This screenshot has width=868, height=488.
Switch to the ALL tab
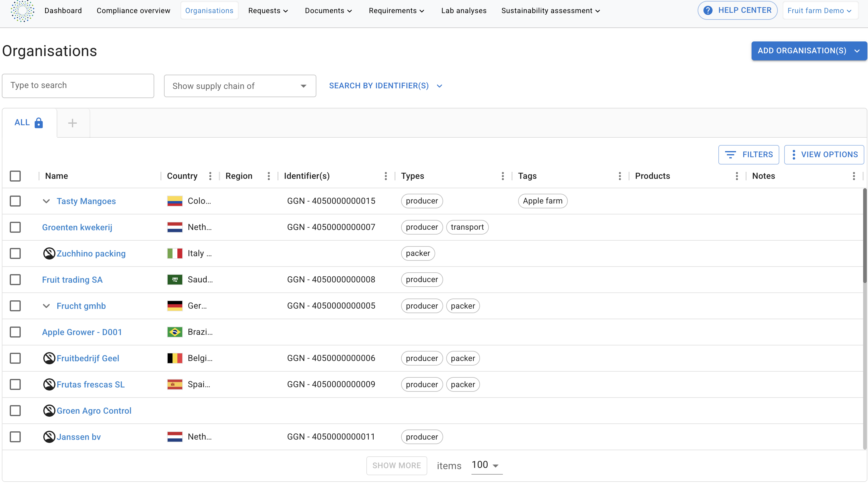(29, 123)
